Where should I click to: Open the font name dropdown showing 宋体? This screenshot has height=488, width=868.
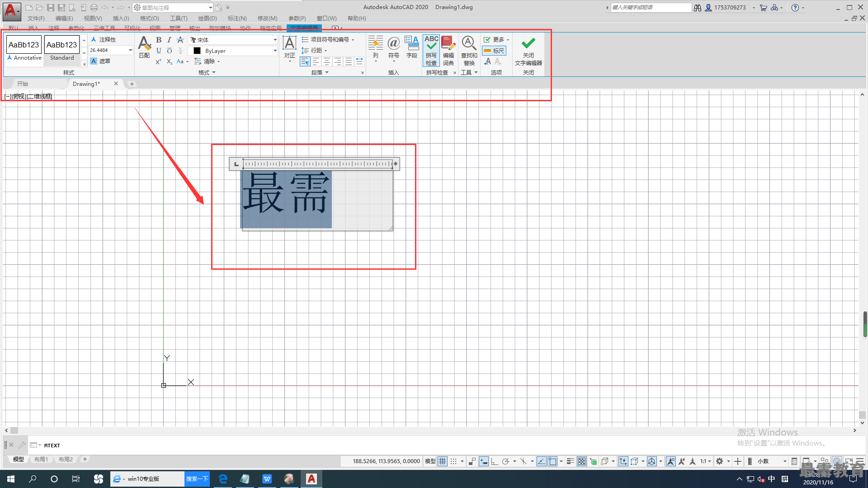pos(233,40)
